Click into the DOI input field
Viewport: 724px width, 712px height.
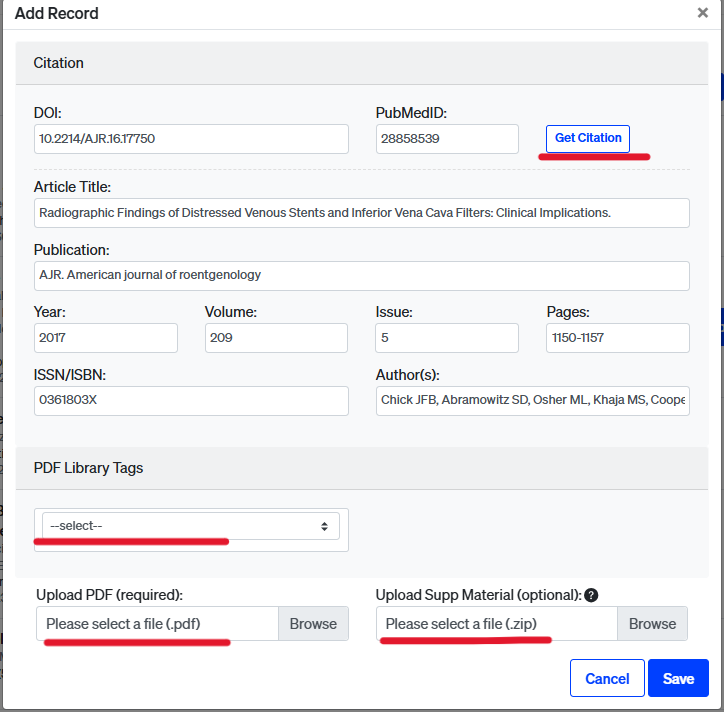coord(191,139)
